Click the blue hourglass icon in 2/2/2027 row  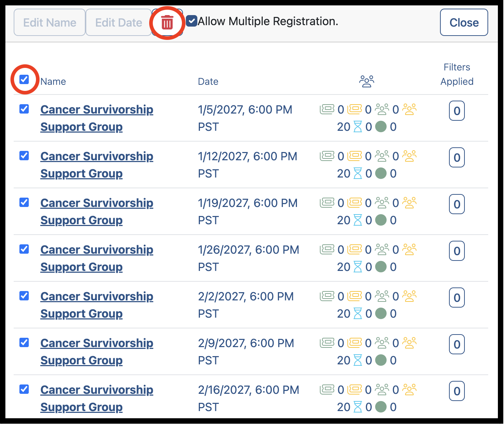358,314
